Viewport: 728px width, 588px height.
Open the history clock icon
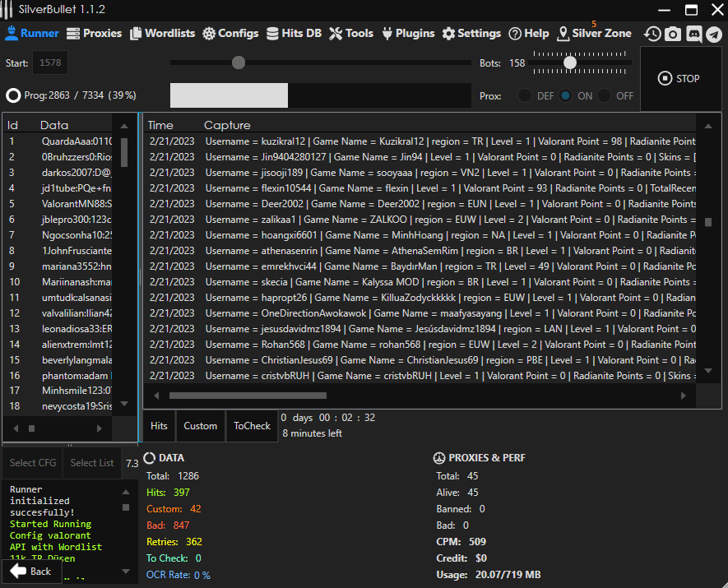[652, 34]
